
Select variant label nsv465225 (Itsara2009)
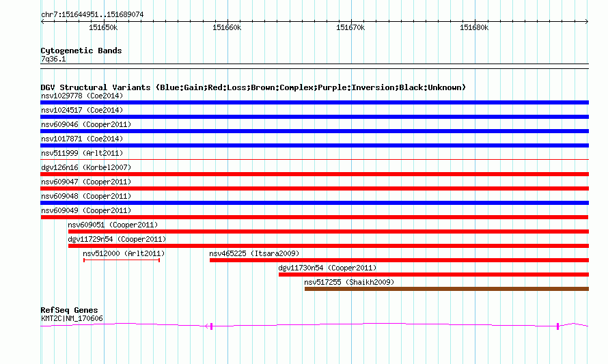tap(254, 253)
